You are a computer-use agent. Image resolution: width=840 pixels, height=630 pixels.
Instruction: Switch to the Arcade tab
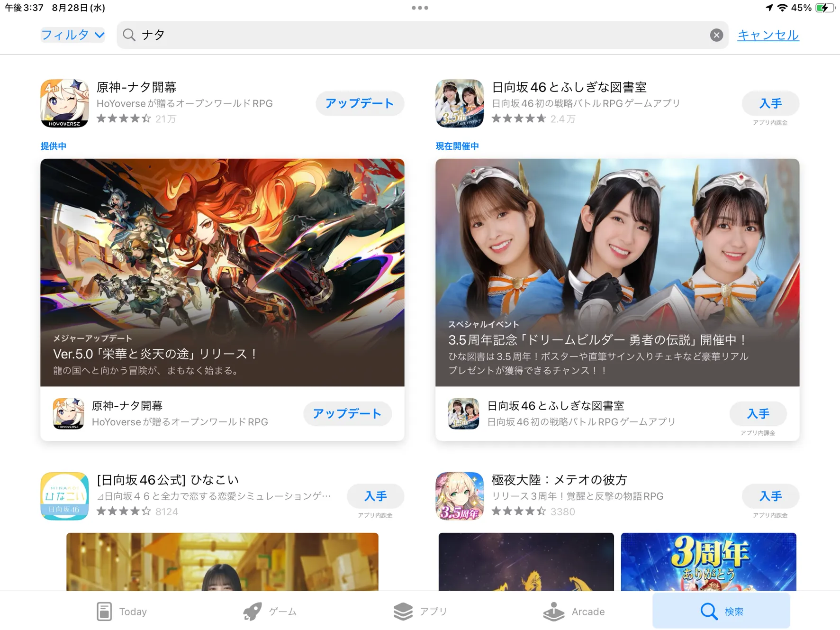574,612
